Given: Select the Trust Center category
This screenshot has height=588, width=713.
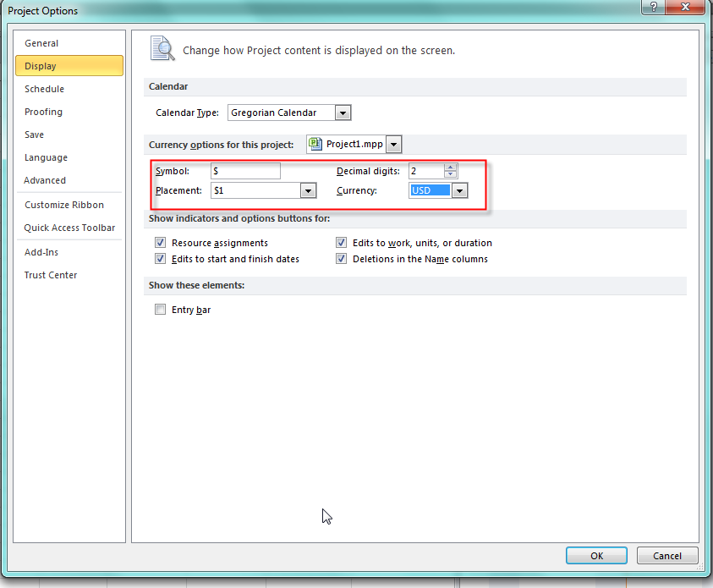Looking at the screenshot, I should point(51,275).
